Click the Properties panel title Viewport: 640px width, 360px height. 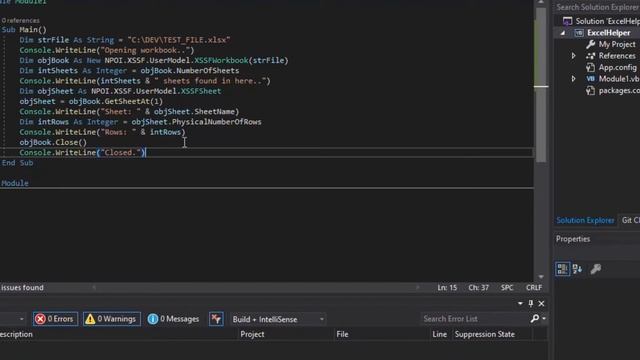(573, 239)
